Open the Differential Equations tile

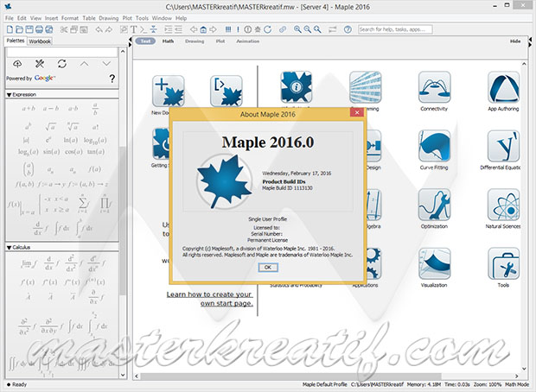pyautogui.click(x=503, y=146)
